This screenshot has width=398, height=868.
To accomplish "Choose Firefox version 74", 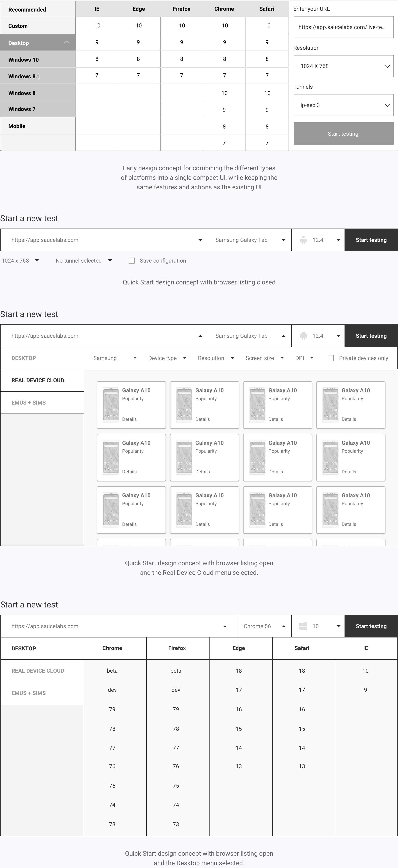I will (176, 805).
